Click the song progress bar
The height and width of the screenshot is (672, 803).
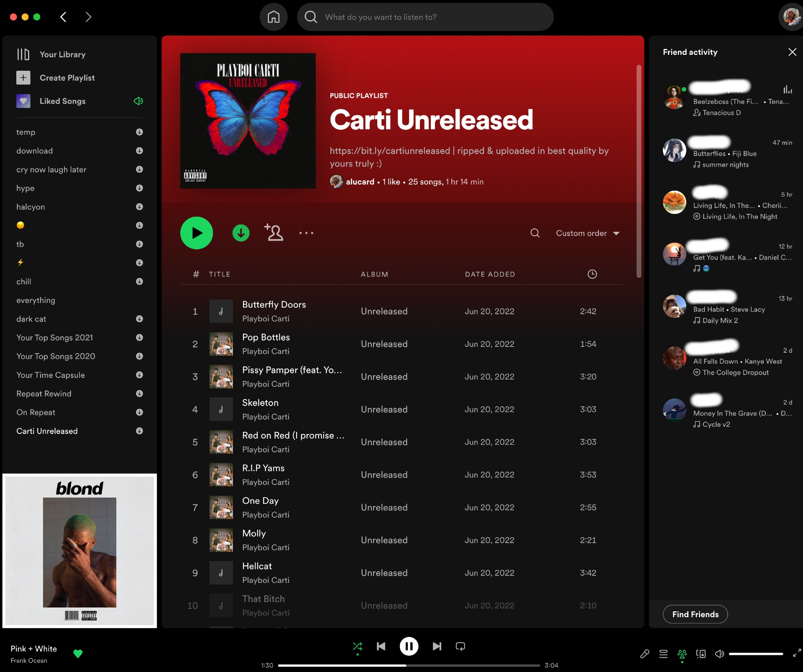click(x=409, y=665)
